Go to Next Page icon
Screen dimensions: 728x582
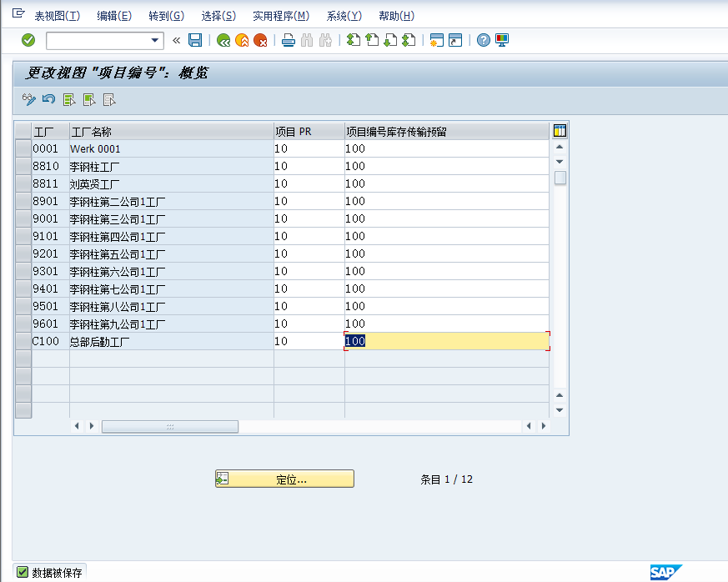pos(390,40)
